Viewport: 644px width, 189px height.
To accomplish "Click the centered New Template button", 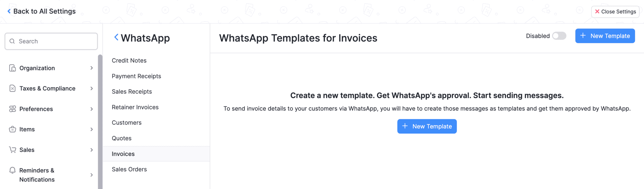I will pos(427,126).
